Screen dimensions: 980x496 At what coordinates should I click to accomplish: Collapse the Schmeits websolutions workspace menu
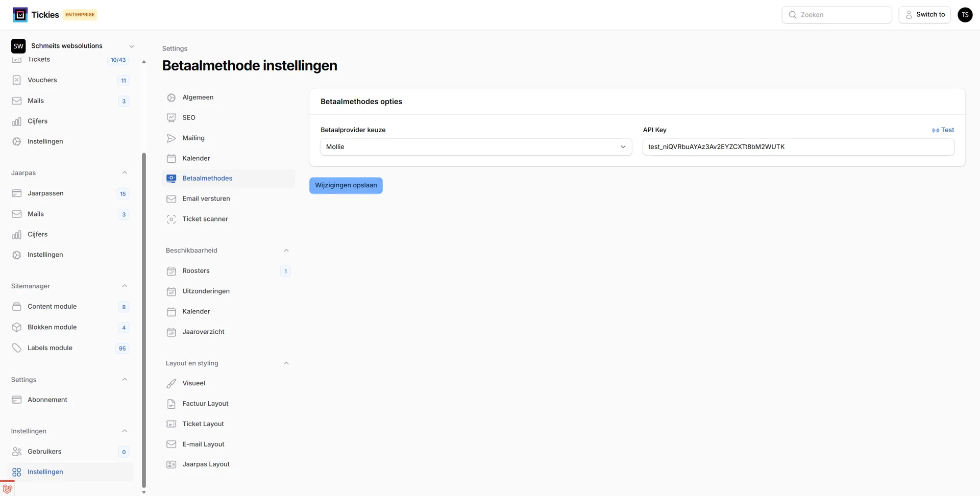[132, 46]
